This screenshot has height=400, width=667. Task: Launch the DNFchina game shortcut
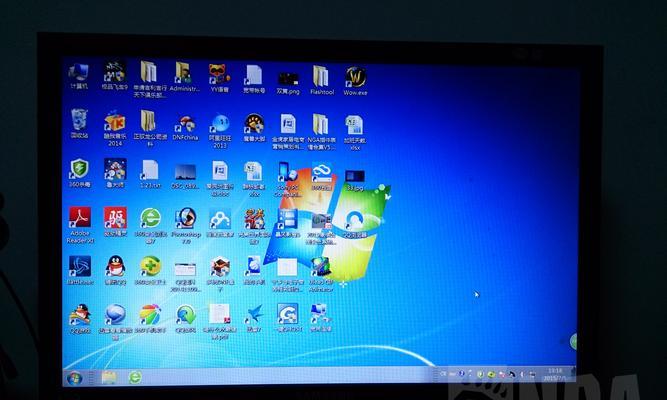click(x=184, y=124)
